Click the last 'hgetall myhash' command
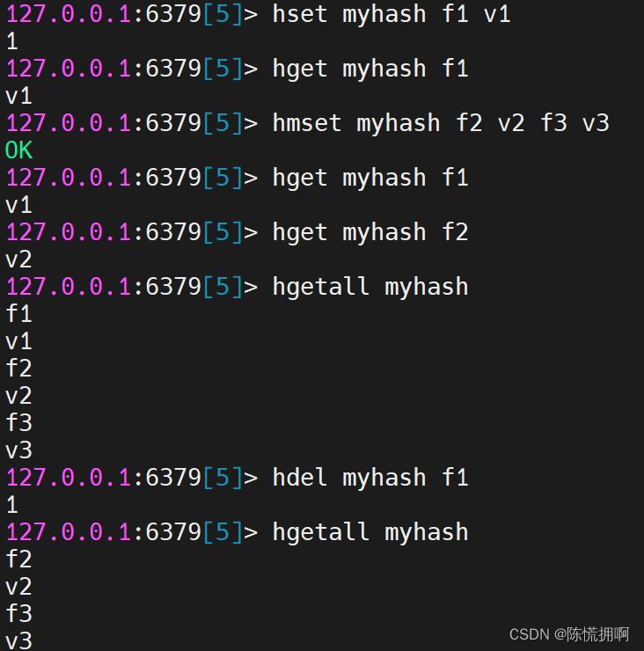Image resolution: width=644 pixels, height=651 pixels. [x=370, y=532]
